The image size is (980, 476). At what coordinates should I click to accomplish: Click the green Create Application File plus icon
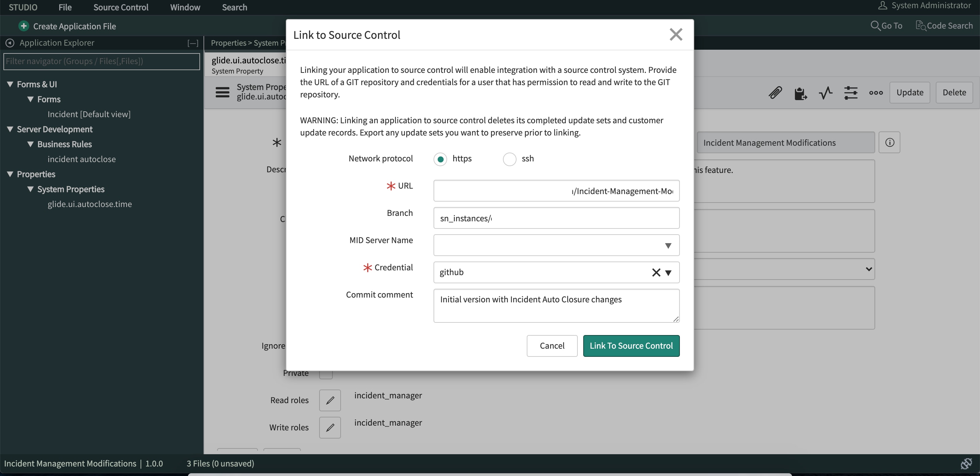(23, 26)
